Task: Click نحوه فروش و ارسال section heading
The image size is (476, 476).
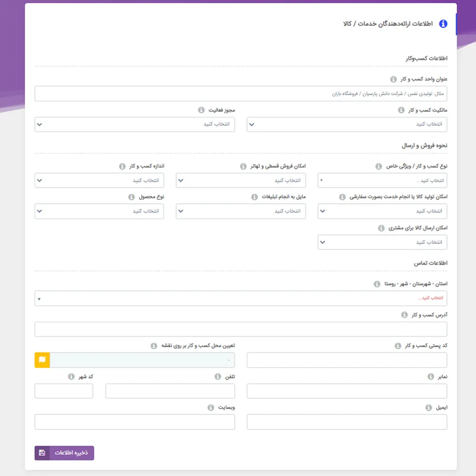Action: 424,146
